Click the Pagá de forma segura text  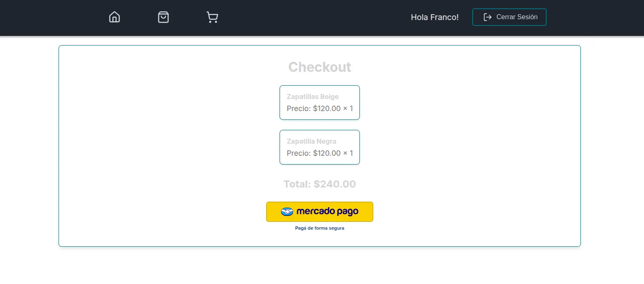pyautogui.click(x=320, y=228)
